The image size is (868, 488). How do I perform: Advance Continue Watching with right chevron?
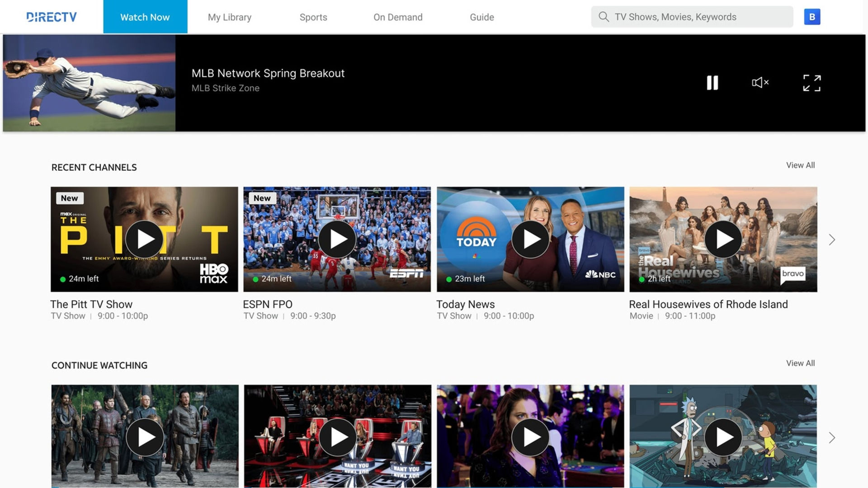coord(832,437)
